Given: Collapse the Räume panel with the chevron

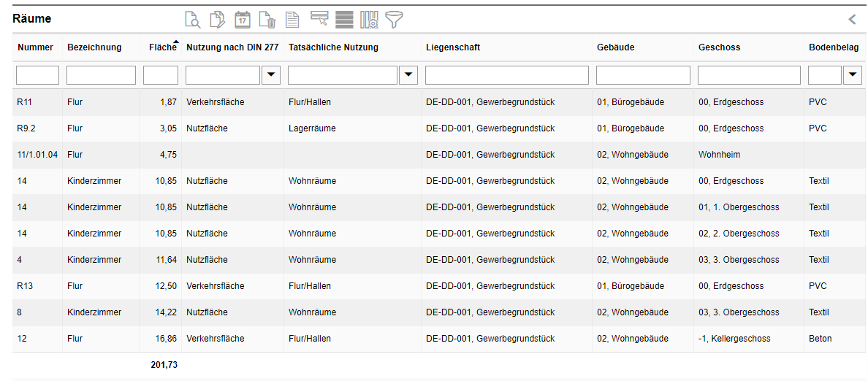Looking at the screenshot, I should pyautogui.click(x=852, y=20).
